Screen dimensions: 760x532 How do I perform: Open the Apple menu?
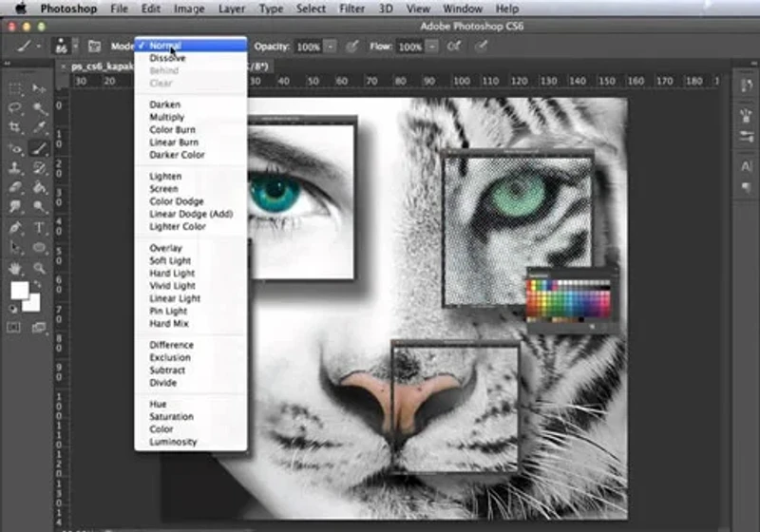pos(21,9)
